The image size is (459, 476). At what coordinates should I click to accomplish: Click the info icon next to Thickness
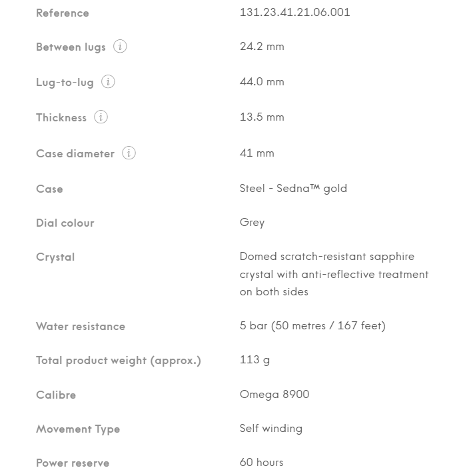(101, 117)
